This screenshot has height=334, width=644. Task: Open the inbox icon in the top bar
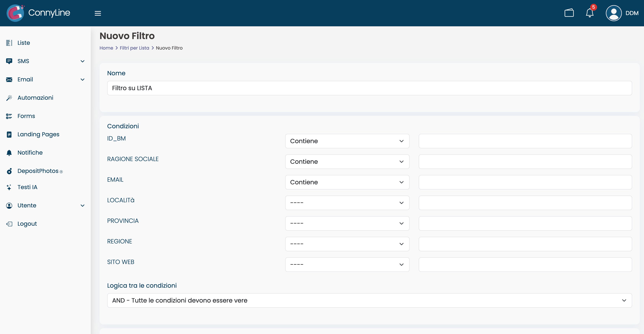(569, 13)
